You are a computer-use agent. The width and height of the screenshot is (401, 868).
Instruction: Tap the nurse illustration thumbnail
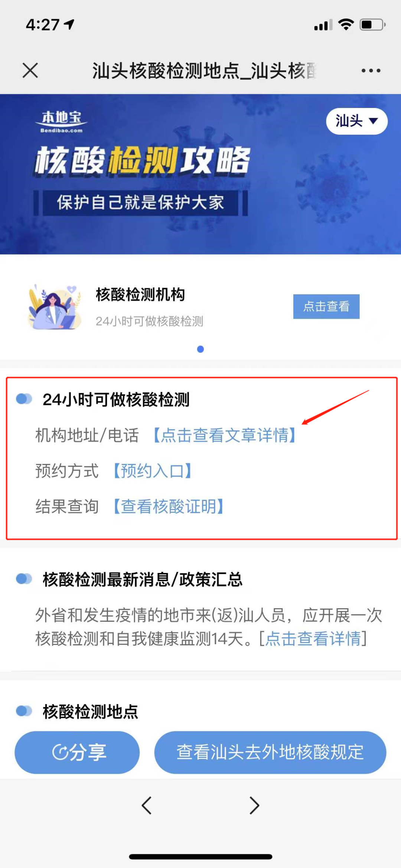(x=55, y=307)
